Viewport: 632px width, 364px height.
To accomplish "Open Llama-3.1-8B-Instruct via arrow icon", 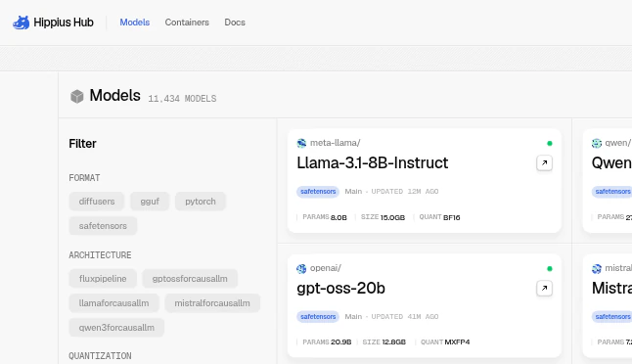I will (544, 163).
